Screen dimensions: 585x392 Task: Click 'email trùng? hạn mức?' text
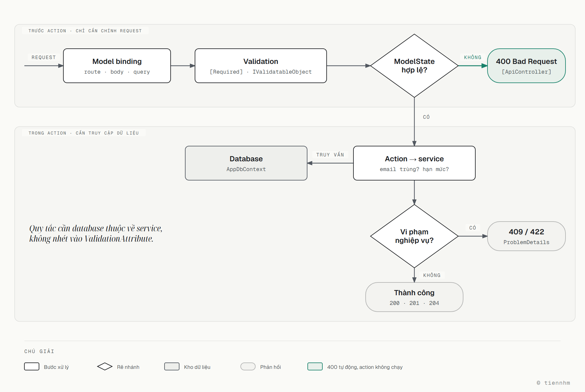[414, 169]
